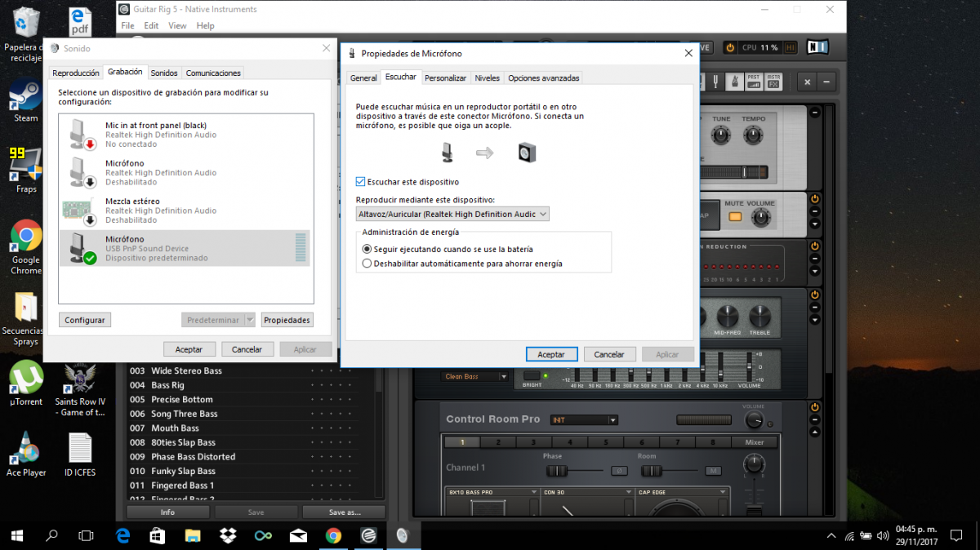Open the 'Reproducir mediante este dispositivo' dropdown
Viewport: 980px width, 550px height.
coord(452,214)
